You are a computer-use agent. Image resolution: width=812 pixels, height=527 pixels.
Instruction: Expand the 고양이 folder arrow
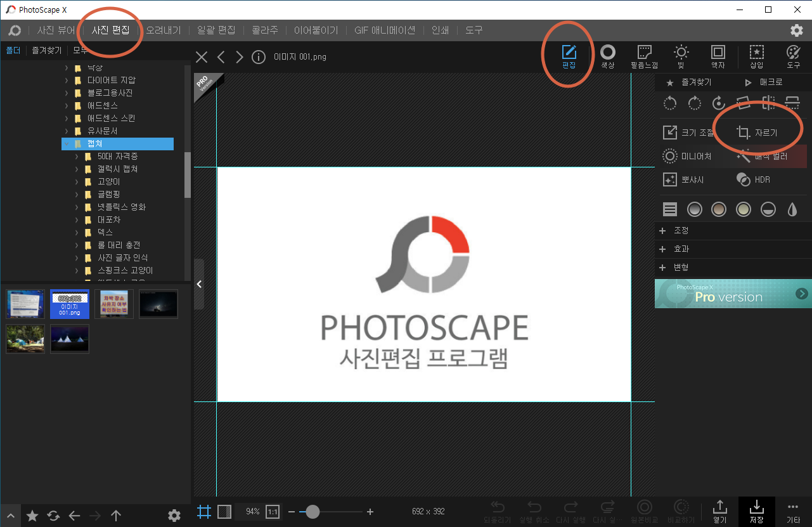pos(77,182)
